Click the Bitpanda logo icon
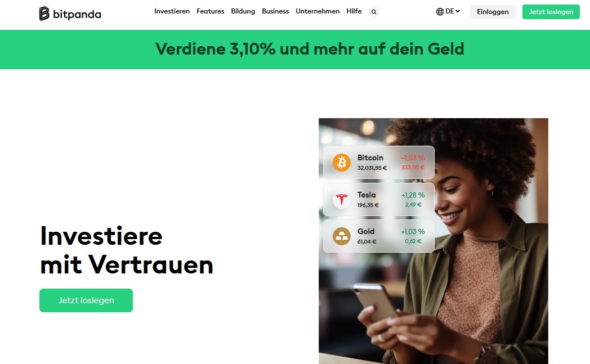Image resolution: width=590 pixels, height=364 pixels. click(x=44, y=14)
